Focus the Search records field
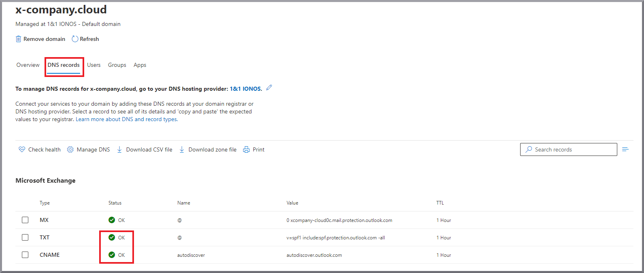The image size is (644, 273). click(569, 149)
